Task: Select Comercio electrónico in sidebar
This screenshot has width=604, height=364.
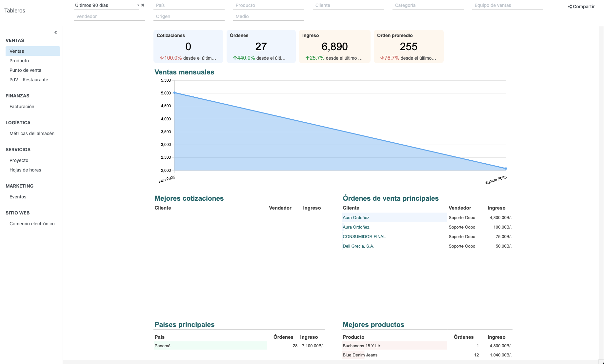Action: point(32,224)
